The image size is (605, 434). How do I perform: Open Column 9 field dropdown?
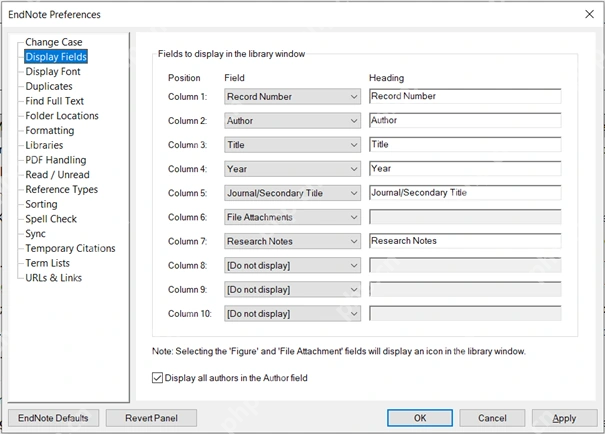click(292, 289)
